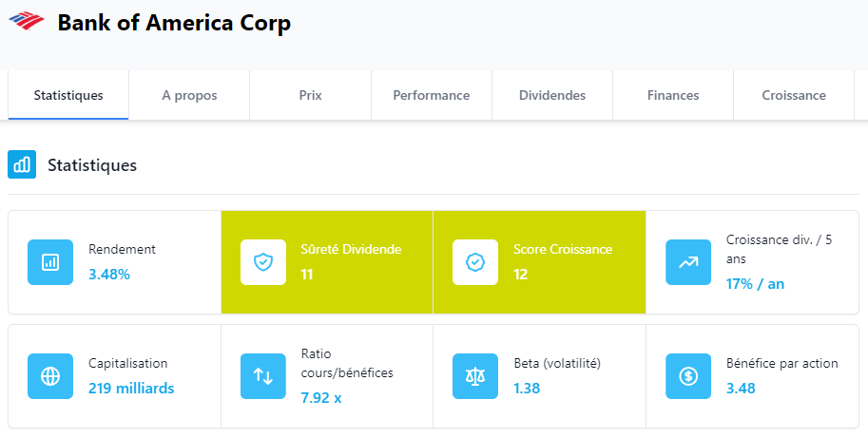Switch to the A propos tab
868x438 pixels.
(189, 95)
